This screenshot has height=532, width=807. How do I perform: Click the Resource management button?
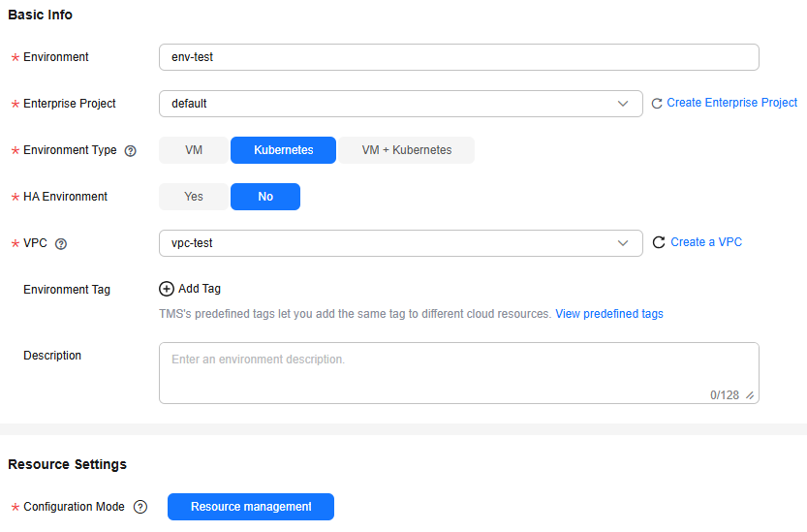coord(251,507)
